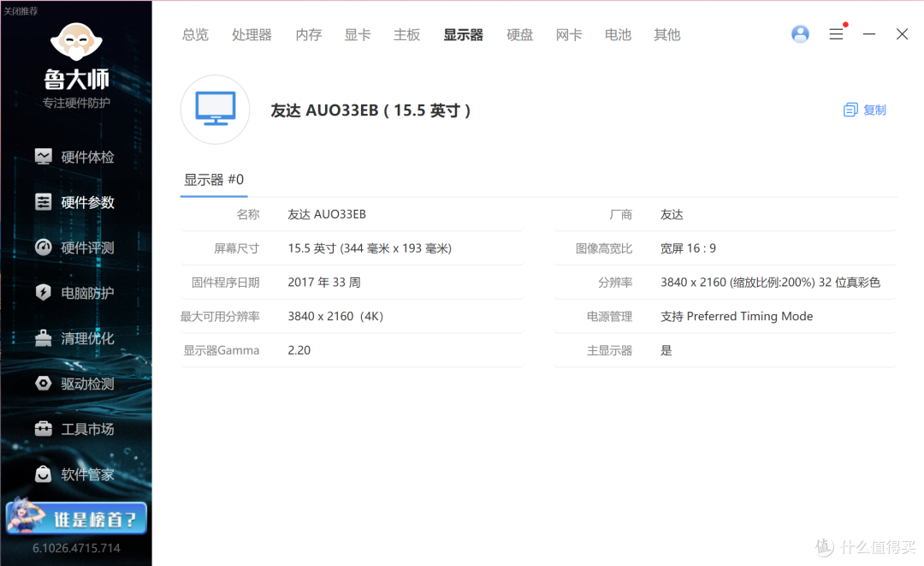Click the 最大可用分辨率 label
The height and width of the screenshot is (566, 924).
click(x=220, y=316)
